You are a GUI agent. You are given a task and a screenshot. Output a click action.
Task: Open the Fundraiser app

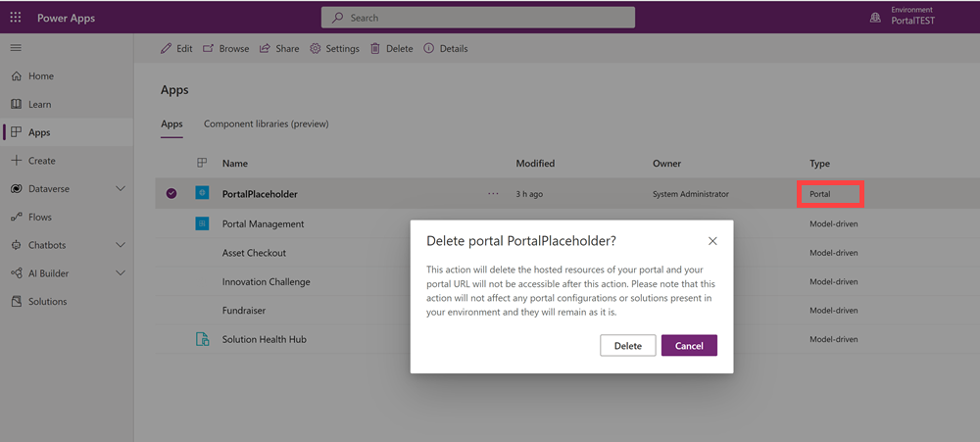coord(244,310)
